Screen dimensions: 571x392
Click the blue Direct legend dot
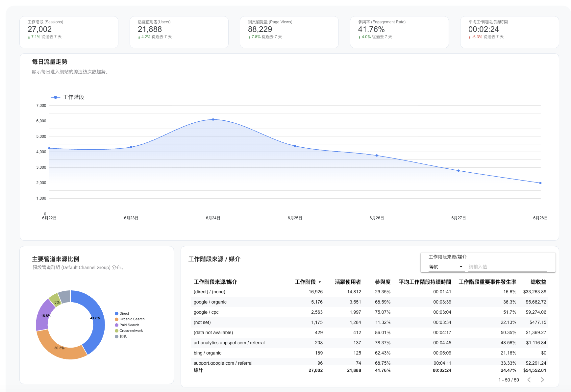coord(116,313)
